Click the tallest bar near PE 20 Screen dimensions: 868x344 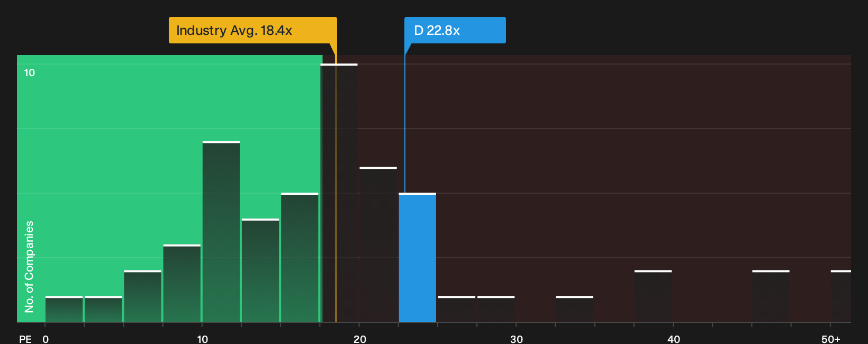click(339, 193)
